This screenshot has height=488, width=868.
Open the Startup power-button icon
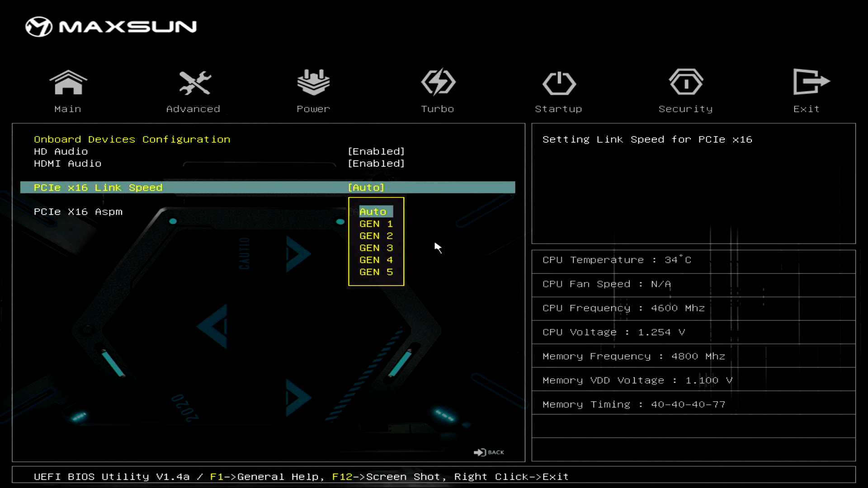pos(559,83)
